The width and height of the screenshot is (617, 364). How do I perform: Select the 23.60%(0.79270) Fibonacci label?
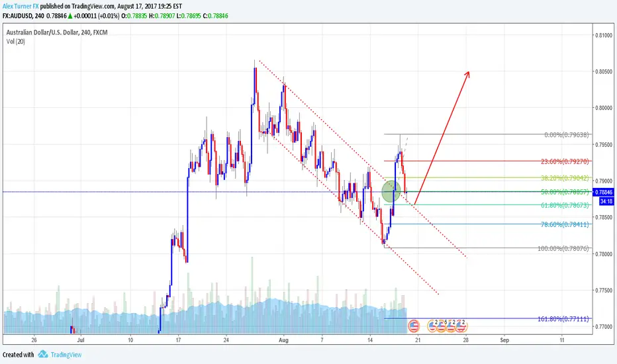(565, 161)
